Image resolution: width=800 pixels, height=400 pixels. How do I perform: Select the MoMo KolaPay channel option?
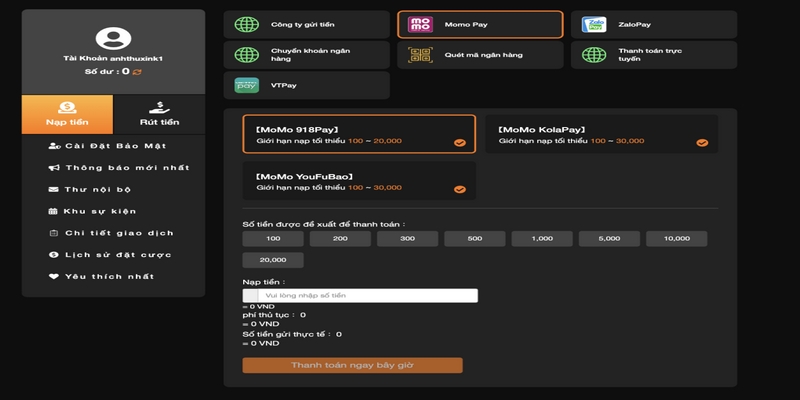click(x=601, y=134)
